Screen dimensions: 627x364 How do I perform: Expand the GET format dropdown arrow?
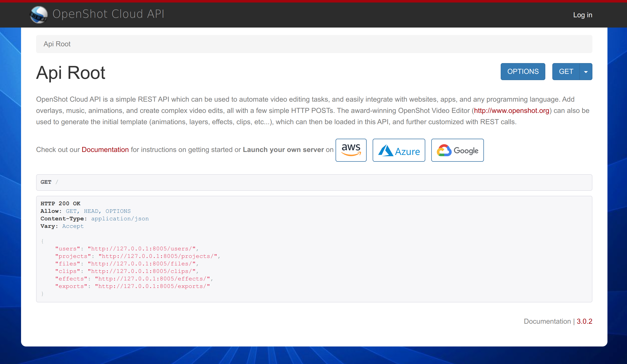tap(586, 72)
